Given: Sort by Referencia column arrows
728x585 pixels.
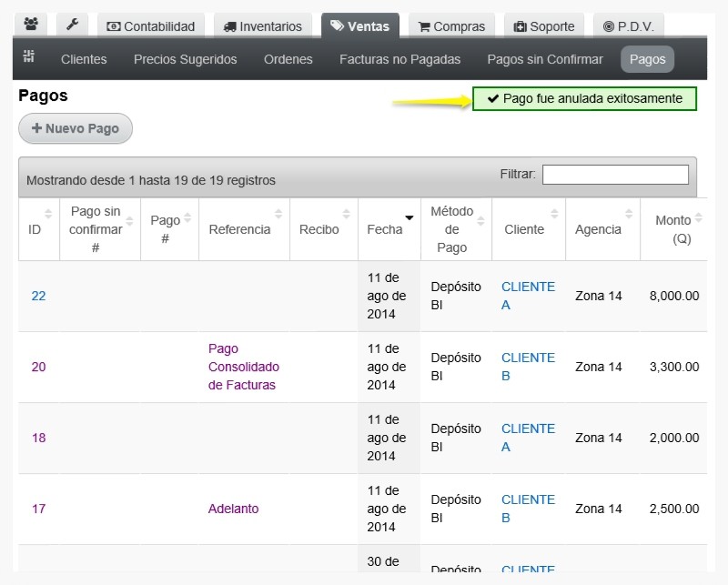Looking at the screenshot, I should tap(278, 214).
